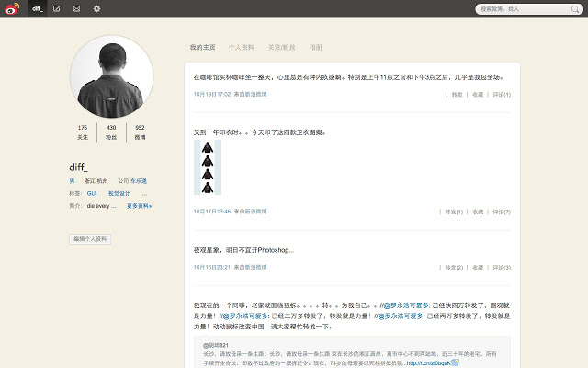Screen dimensions: 588x368
Task: Open the 10月17日13:46 timestamp link
Action: (212, 212)
